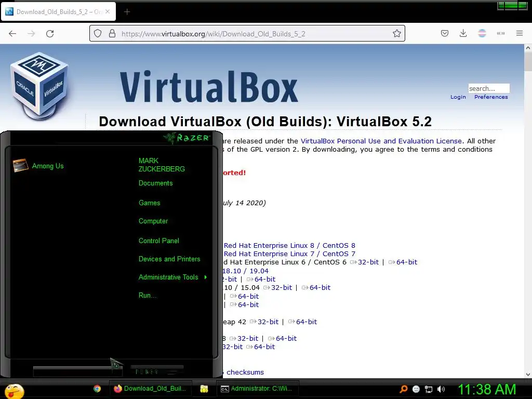Save the page to Pocket
This screenshot has height=399, width=532.
click(445, 33)
